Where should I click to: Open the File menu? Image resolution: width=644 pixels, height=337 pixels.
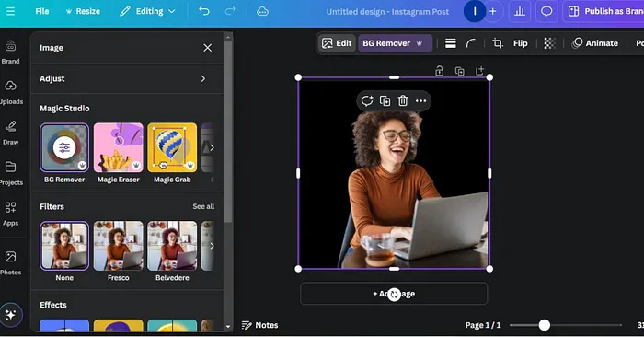point(42,11)
